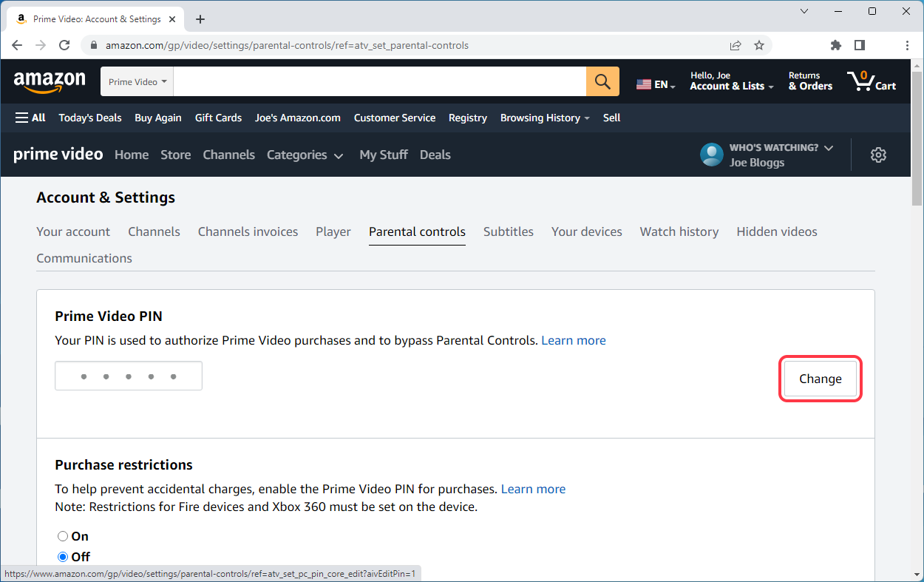Open the Buy Again link
Screen dimensions: 924x582
pos(158,118)
